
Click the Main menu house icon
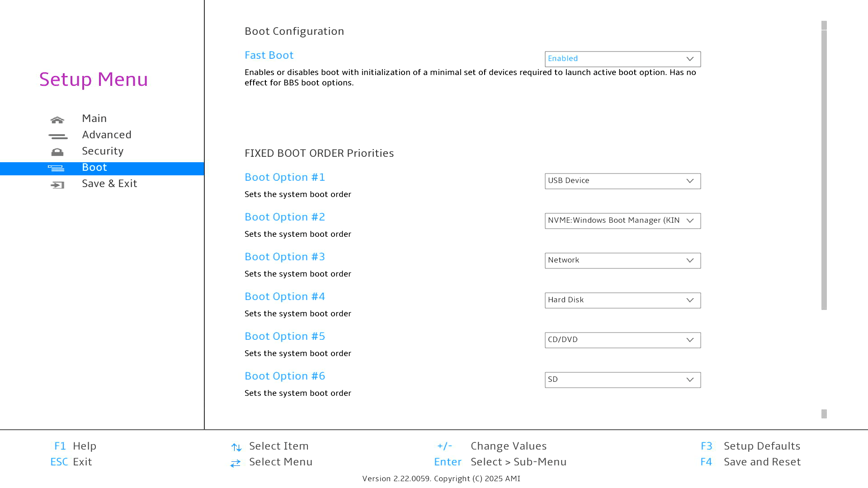(x=57, y=120)
